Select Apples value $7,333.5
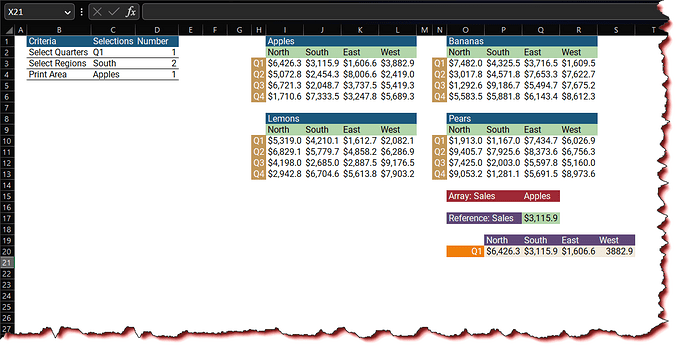Screen dimensions: 690x360 coord(322,96)
